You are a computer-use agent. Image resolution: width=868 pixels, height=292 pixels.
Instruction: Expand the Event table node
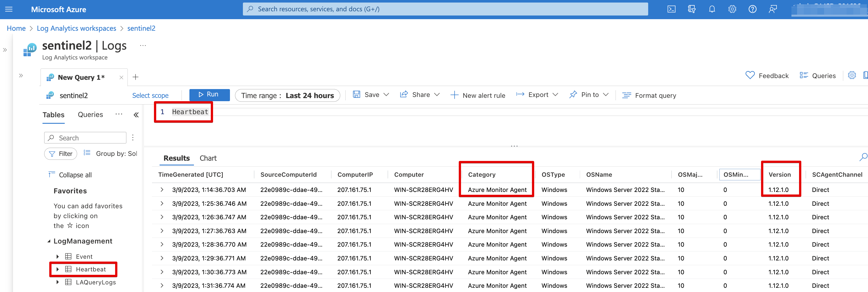[58, 256]
